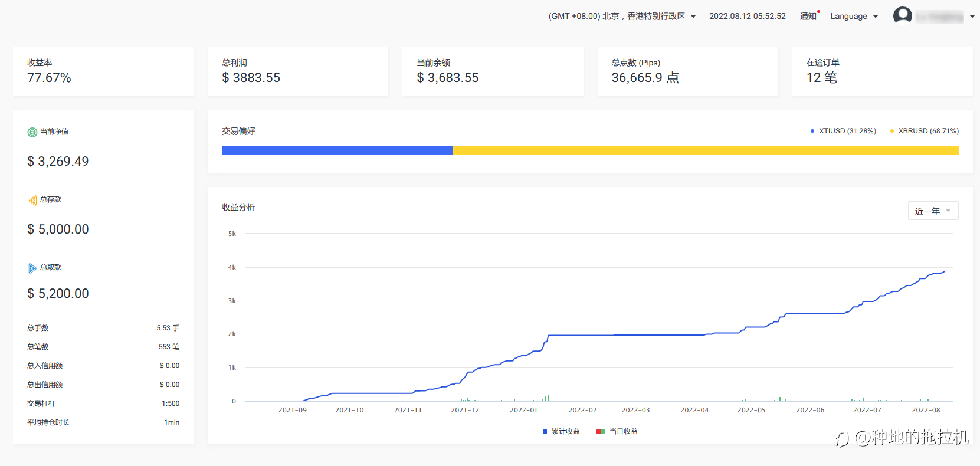Click the total profit $ 3883.55
The height and width of the screenshot is (466, 980).
(251, 78)
